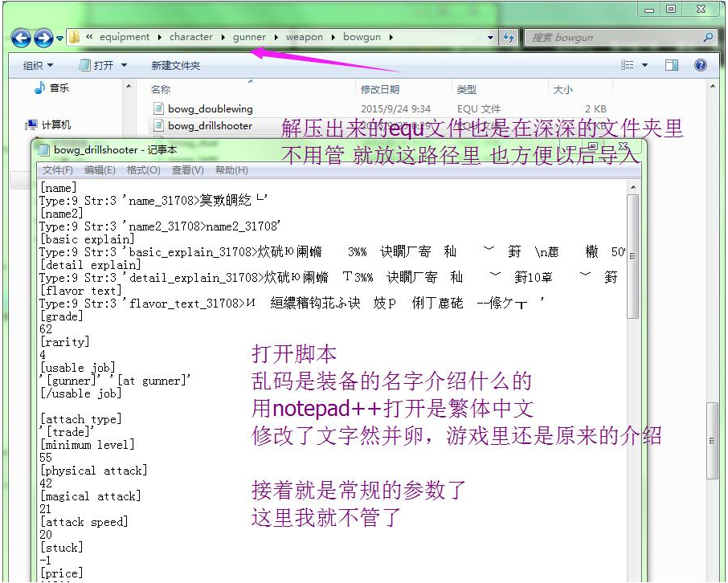Toggle the preview pane icon
The width and height of the screenshot is (728, 583).
[x=673, y=65]
